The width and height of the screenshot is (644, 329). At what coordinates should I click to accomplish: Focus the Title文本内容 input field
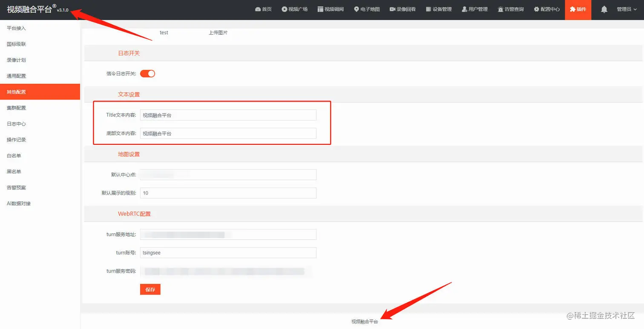tap(228, 115)
